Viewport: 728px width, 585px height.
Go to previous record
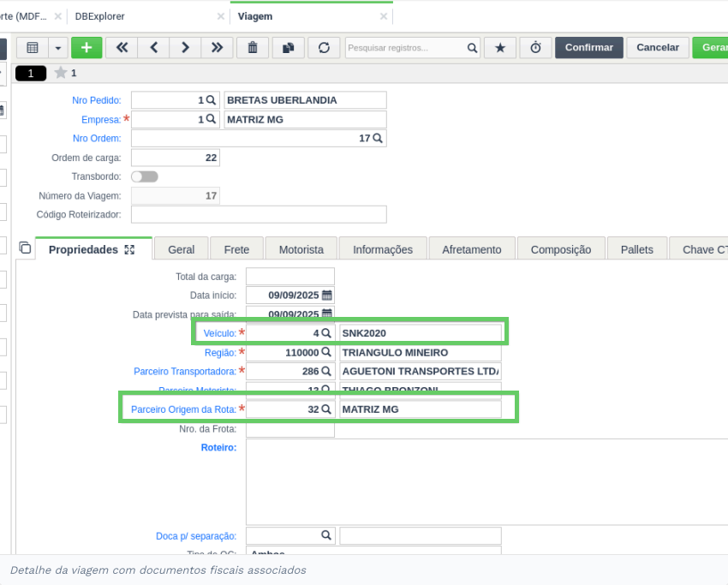[x=153, y=48]
